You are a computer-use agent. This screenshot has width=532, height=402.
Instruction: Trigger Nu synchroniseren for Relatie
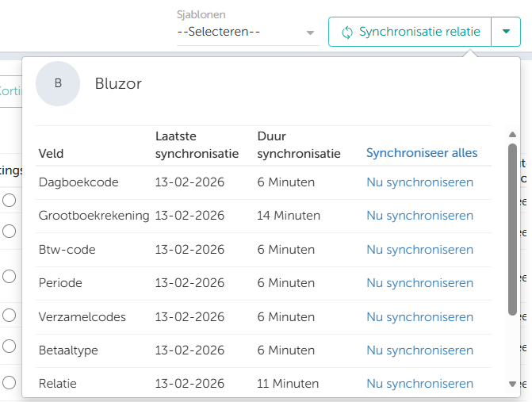click(419, 384)
